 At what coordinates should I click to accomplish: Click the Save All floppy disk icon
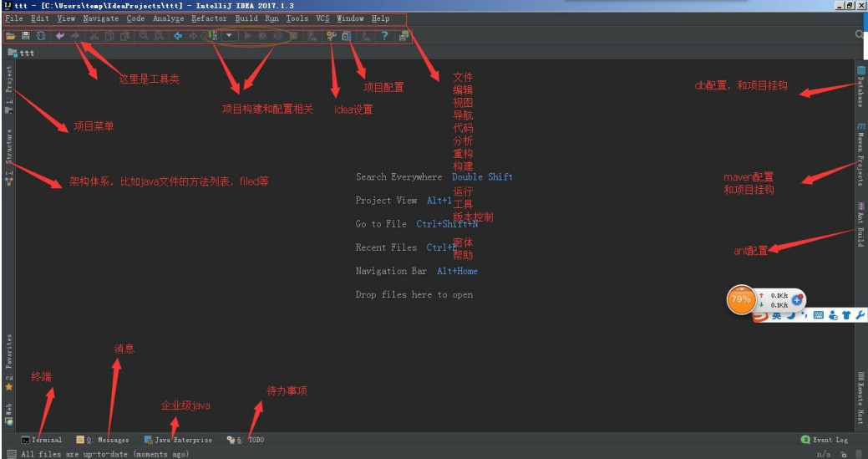click(25, 36)
